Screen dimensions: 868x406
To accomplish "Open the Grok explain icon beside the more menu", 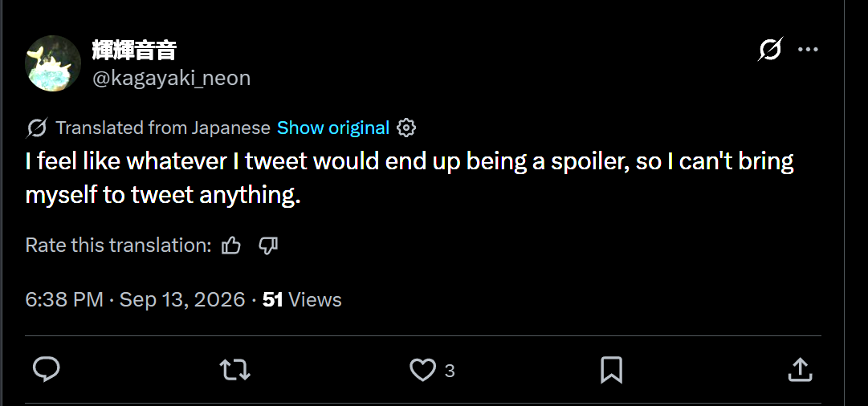I will (x=770, y=50).
